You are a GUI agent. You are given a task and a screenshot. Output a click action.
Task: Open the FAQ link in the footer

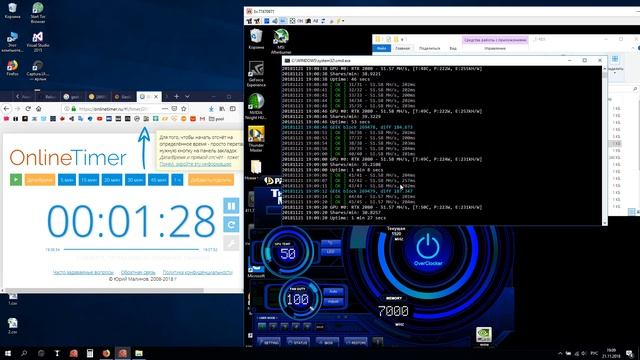tap(83, 272)
